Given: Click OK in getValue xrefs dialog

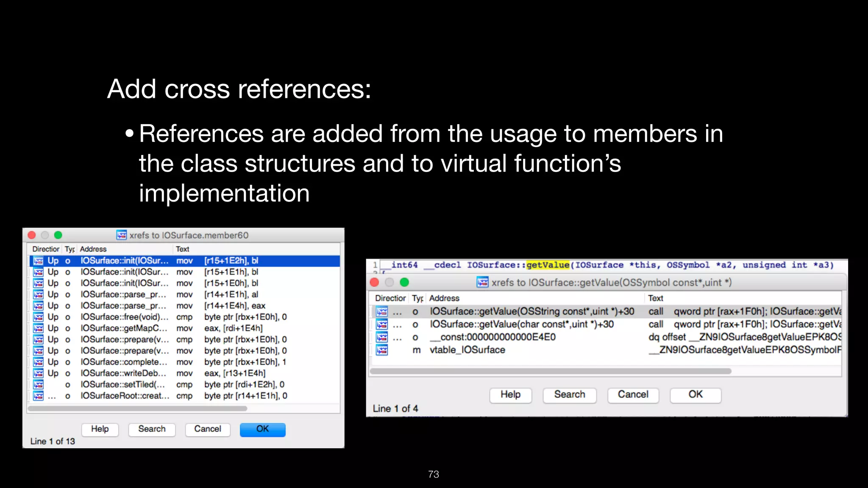Looking at the screenshot, I should pyautogui.click(x=696, y=395).
